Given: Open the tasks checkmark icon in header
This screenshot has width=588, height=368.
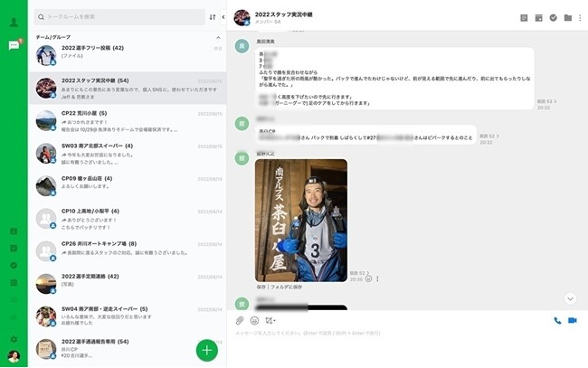Looking at the screenshot, I should point(553,17).
